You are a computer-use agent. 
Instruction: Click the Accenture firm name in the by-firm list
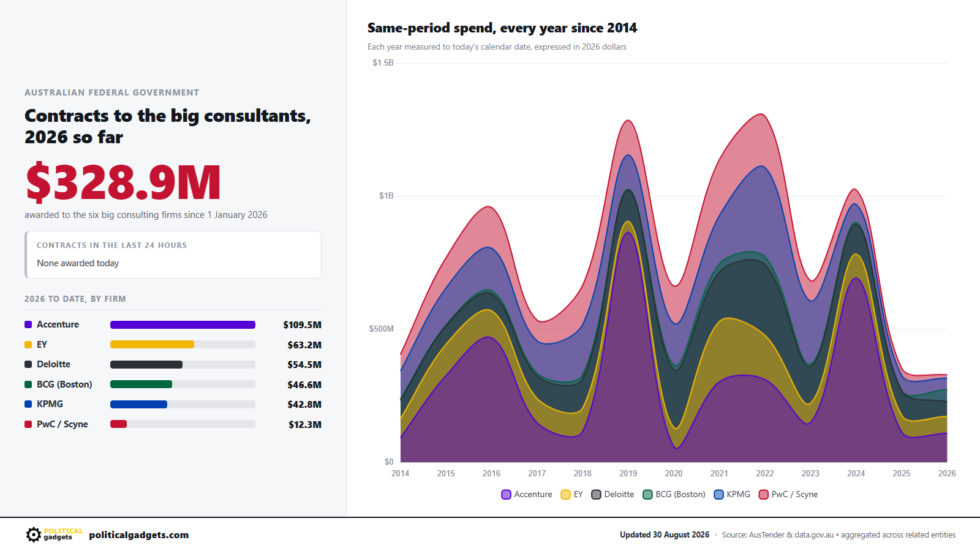[58, 324]
